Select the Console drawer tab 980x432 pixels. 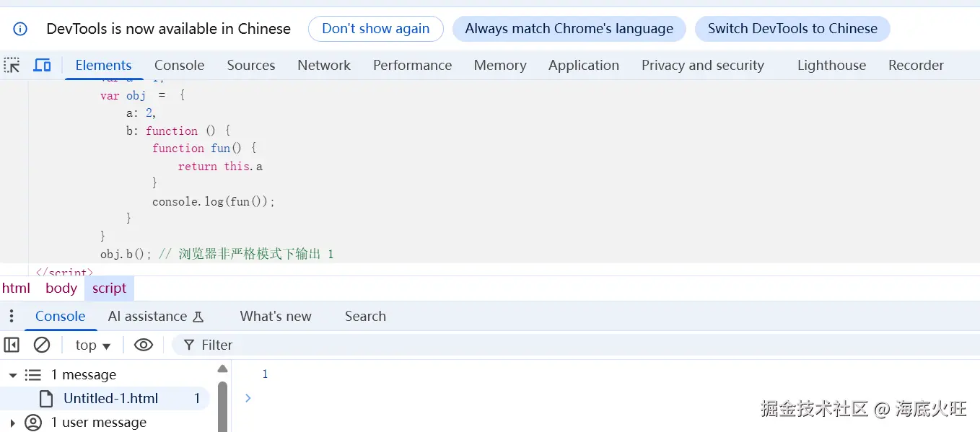60,316
